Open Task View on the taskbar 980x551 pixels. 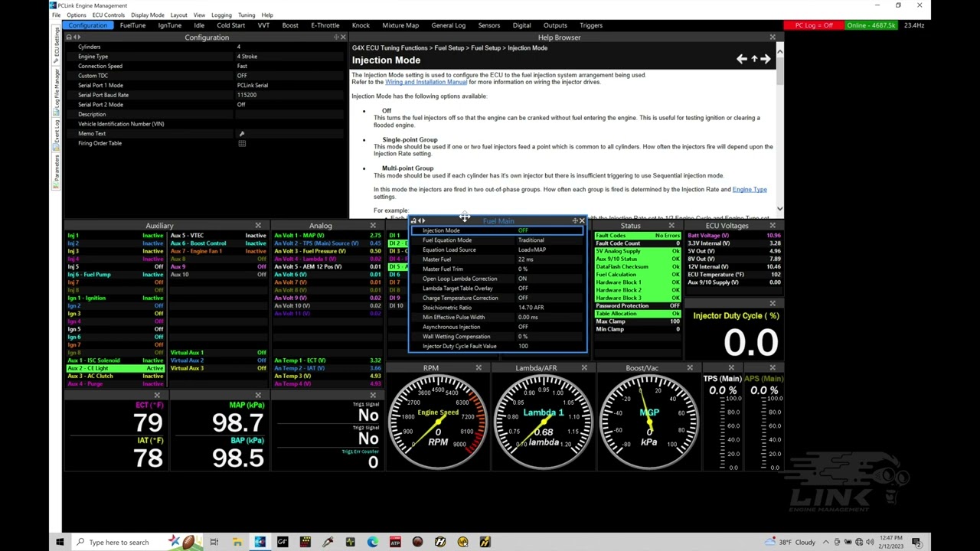(214, 542)
